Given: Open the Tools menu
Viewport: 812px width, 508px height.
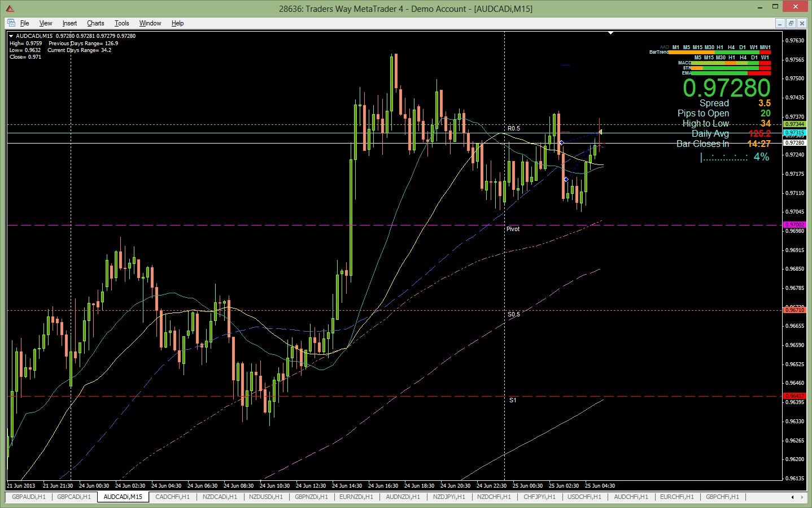Looking at the screenshot, I should click(x=121, y=23).
